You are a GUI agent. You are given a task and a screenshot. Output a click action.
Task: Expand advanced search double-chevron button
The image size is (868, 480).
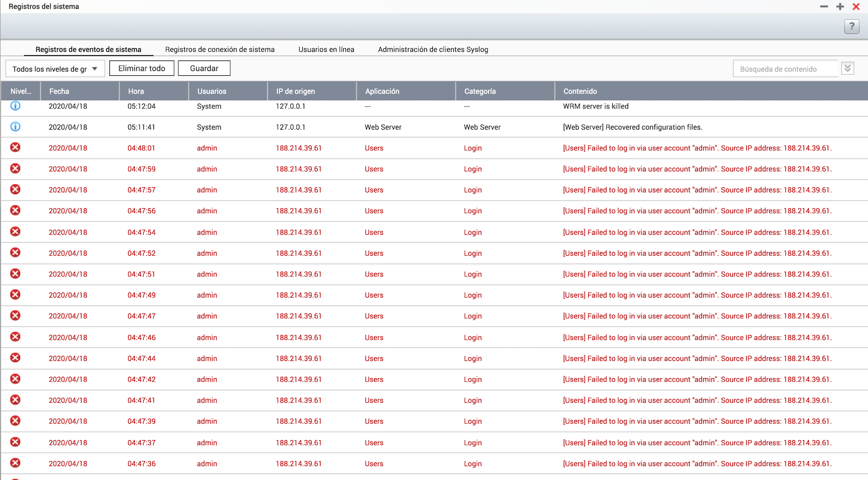[847, 69]
